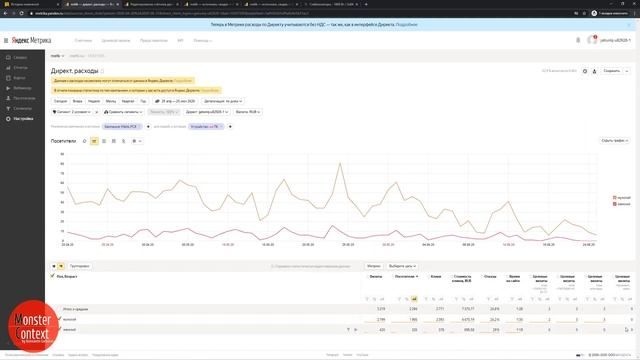Viewport: 640px width, 360px height.
Task: Click the Кампания filter chip
Action: click(122, 127)
